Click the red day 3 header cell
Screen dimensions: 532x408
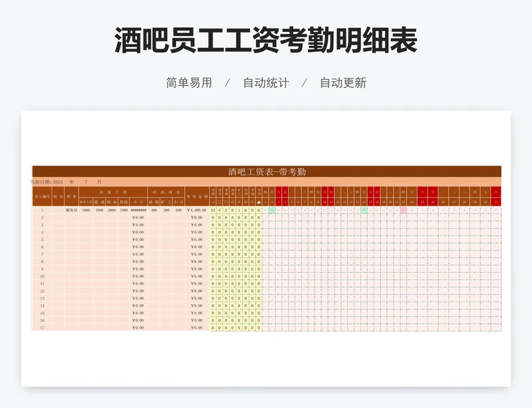[x=279, y=202]
